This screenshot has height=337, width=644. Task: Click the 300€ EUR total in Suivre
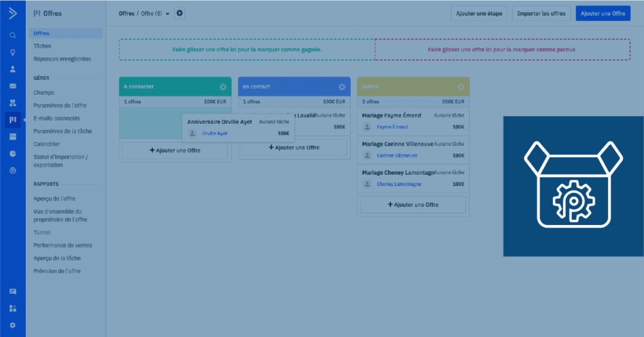coord(453,101)
